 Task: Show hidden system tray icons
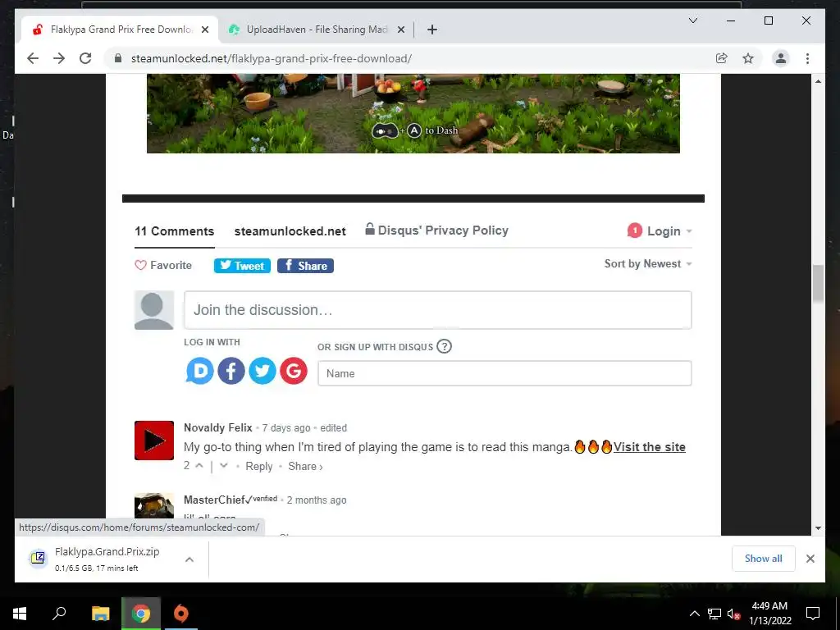tap(694, 614)
